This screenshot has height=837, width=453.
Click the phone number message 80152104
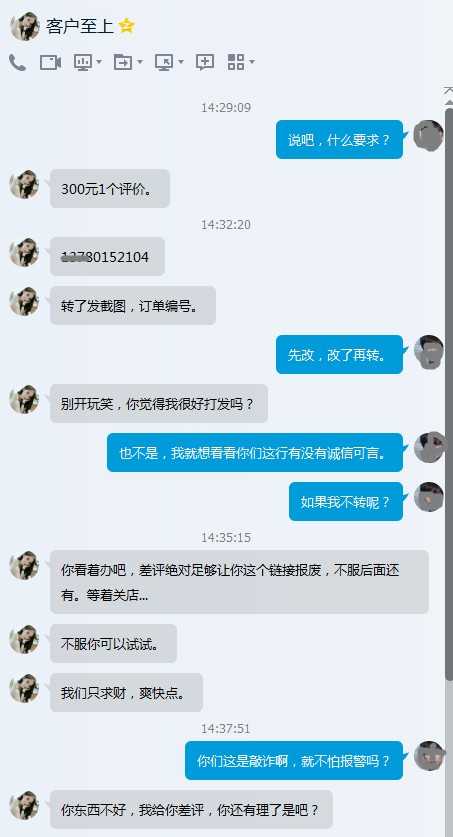(x=107, y=257)
